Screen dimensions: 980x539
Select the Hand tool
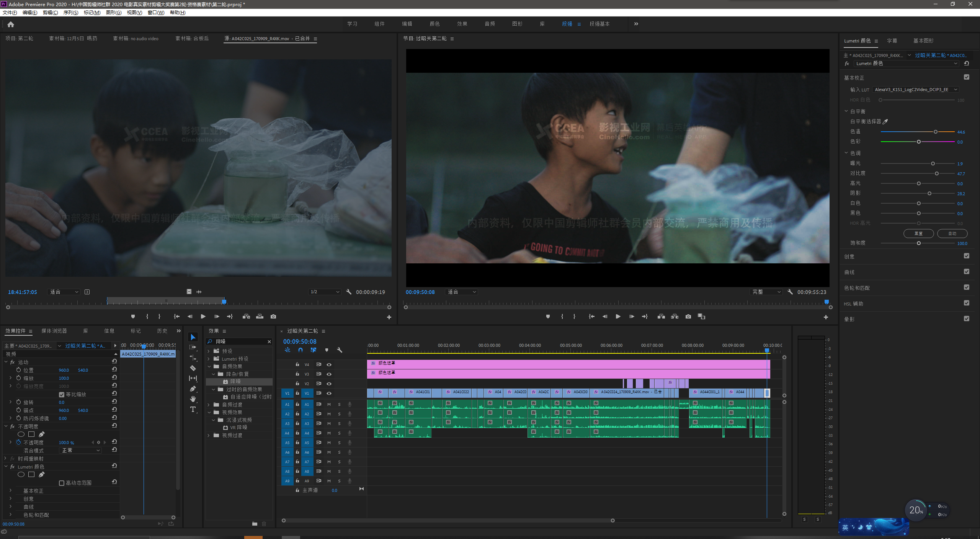coord(193,399)
